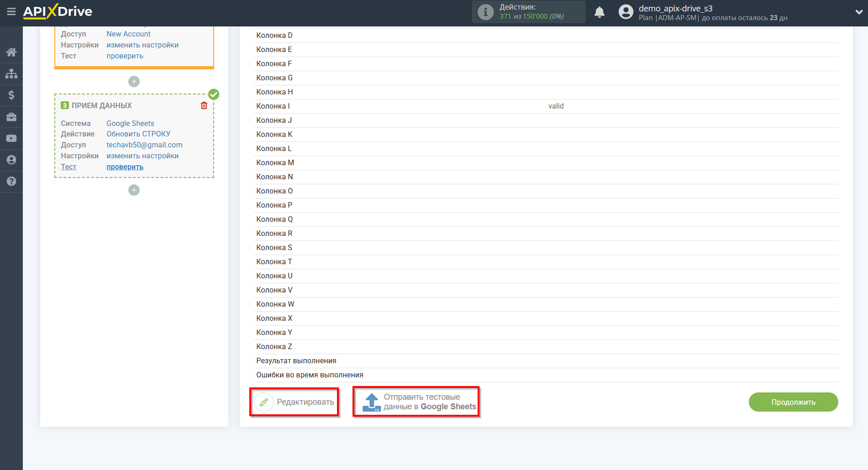This screenshot has height=470, width=868.
Task: Open the marketplace briefcase icon in the sidebar
Action: [x=11, y=117]
